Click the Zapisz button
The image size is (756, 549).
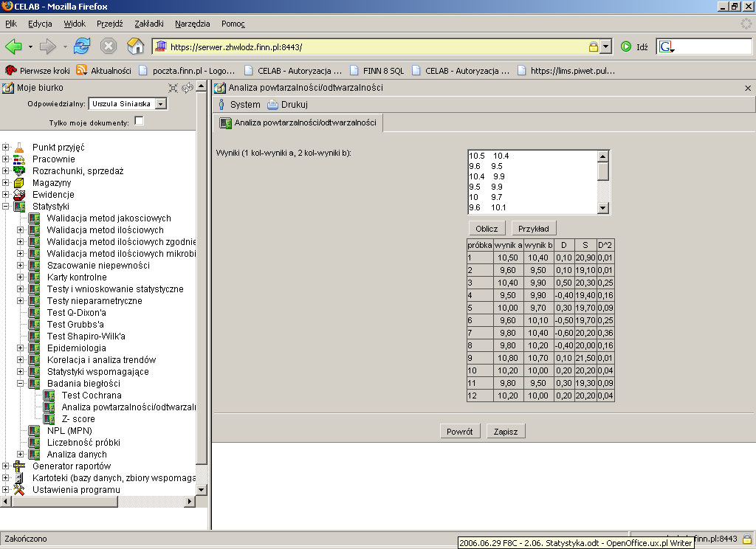tap(505, 432)
